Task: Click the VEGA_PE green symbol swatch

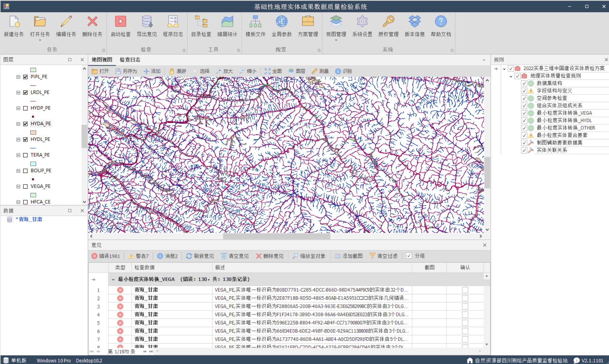Action: (x=33, y=195)
